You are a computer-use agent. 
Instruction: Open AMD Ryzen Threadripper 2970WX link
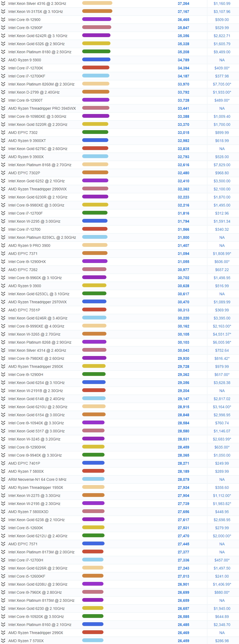(37, 302)
